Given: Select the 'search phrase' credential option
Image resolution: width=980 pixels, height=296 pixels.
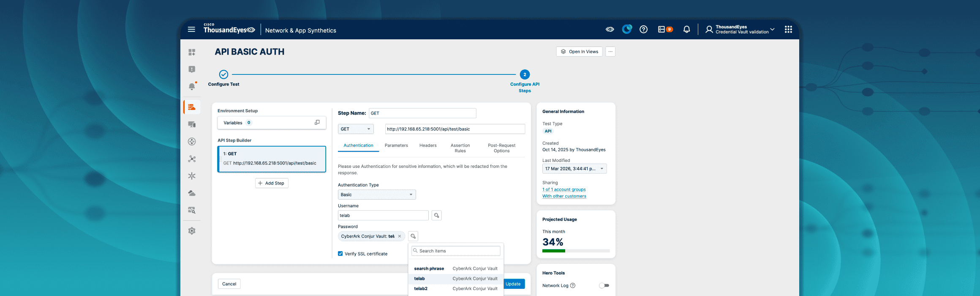Looking at the screenshot, I should (x=456, y=269).
